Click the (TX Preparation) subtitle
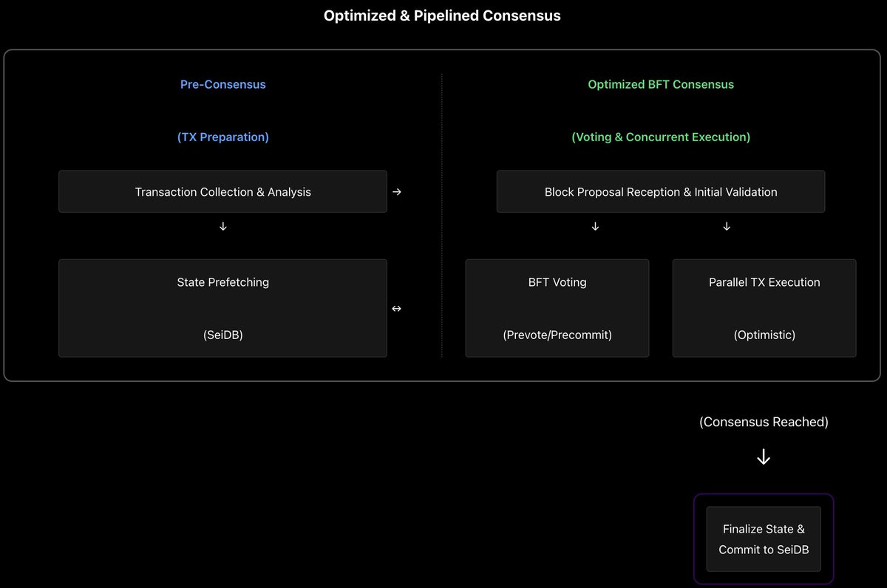 tap(222, 137)
